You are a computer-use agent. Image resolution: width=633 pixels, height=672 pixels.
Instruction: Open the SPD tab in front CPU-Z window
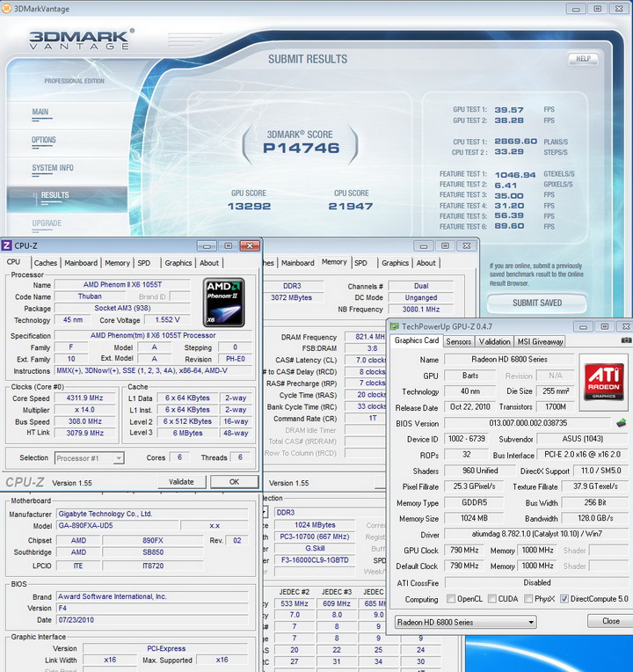pyautogui.click(x=144, y=263)
